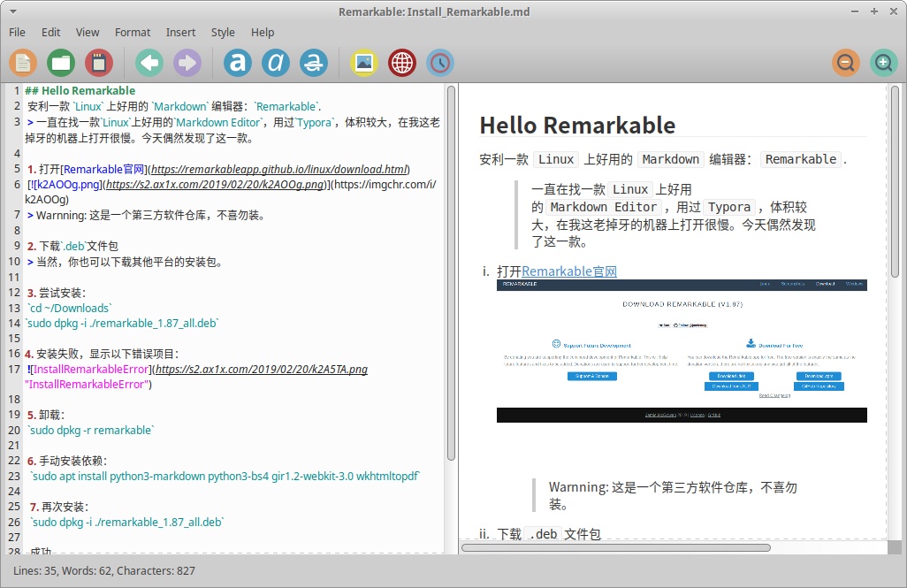This screenshot has width=907, height=588.
Task: Open the window menu arrow in title bar
Action: pyautogui.click(x=12, y=11)
